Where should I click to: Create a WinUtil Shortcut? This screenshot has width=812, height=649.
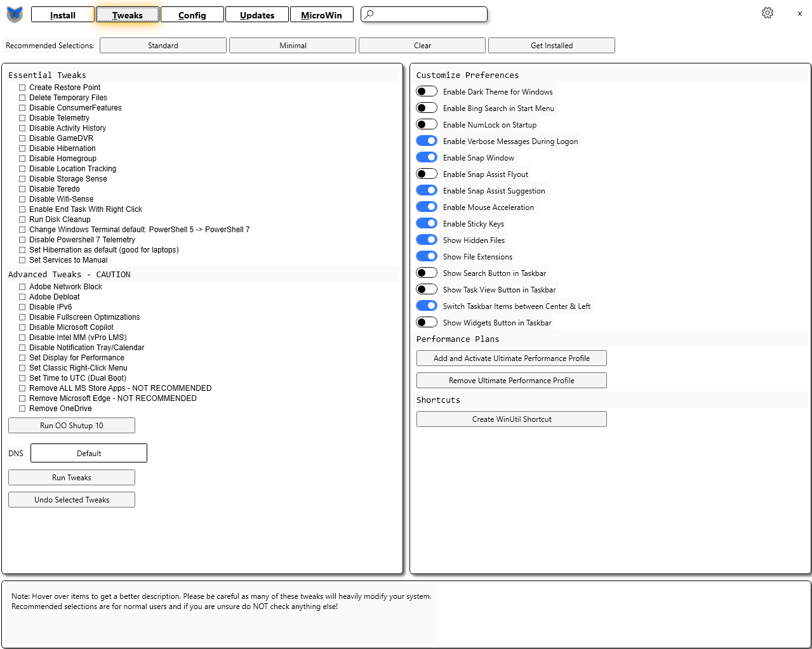[x=511, y=419]
